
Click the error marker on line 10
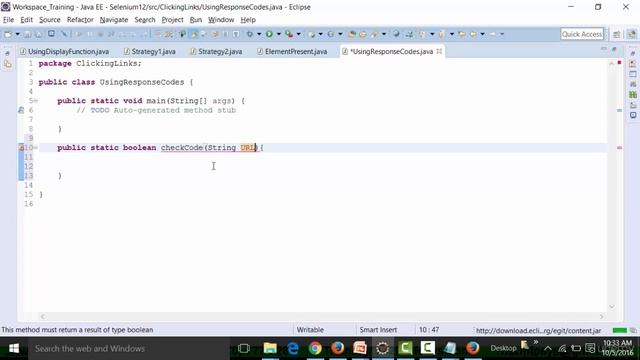(21, 148)
